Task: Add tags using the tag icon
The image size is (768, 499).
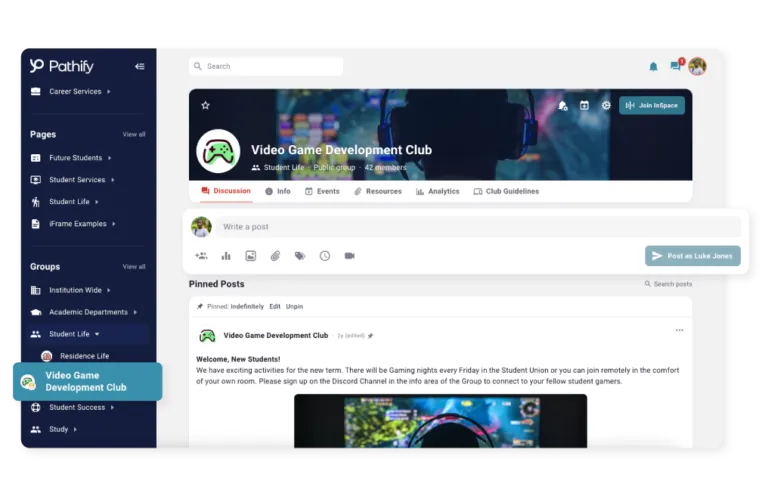Action: point(300,256)
